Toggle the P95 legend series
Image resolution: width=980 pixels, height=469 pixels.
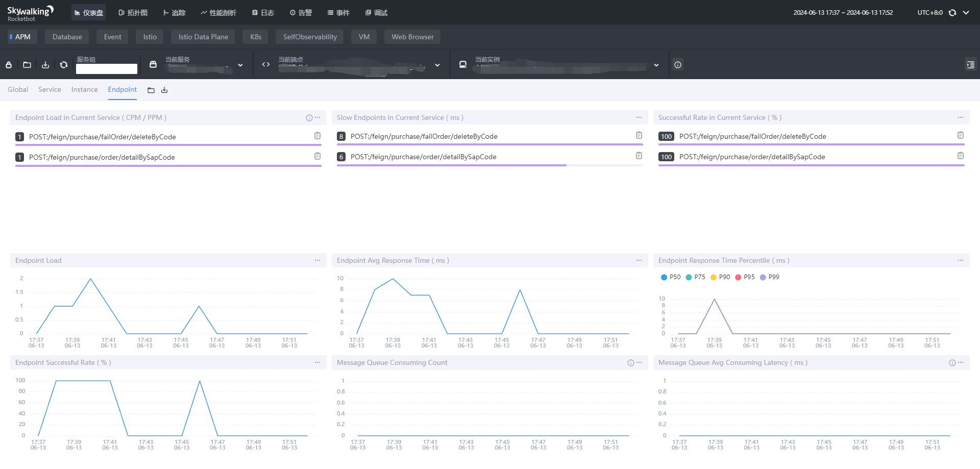745,277
